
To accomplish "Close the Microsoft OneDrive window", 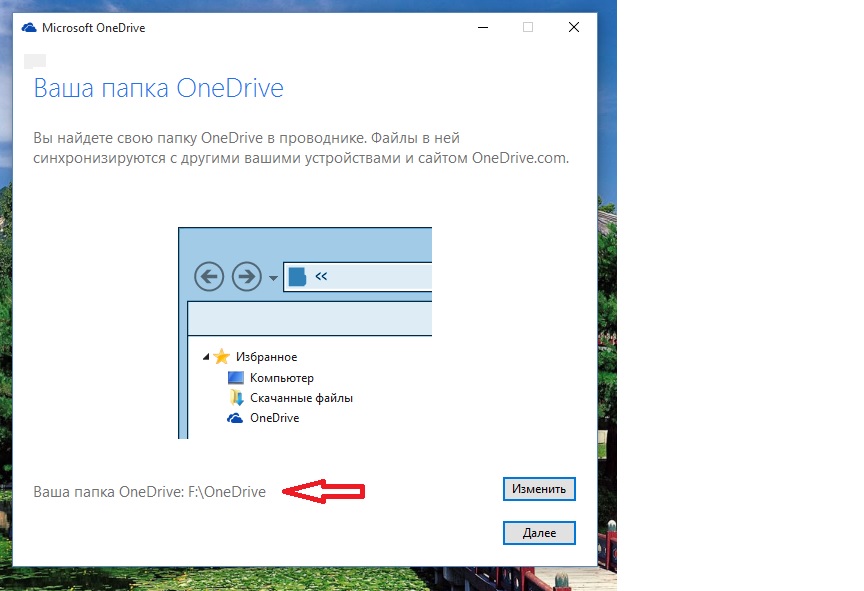I will tap(574, 28).
